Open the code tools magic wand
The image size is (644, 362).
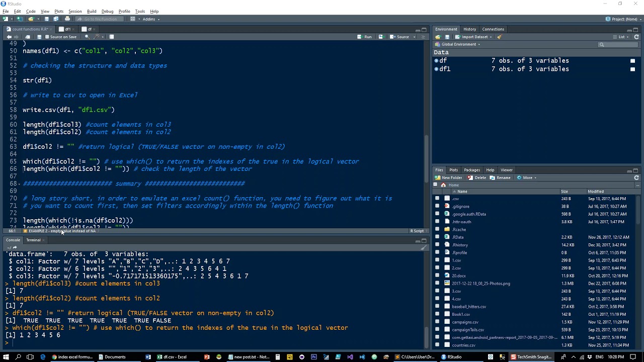pyautogui.click(x=97, y=37)
